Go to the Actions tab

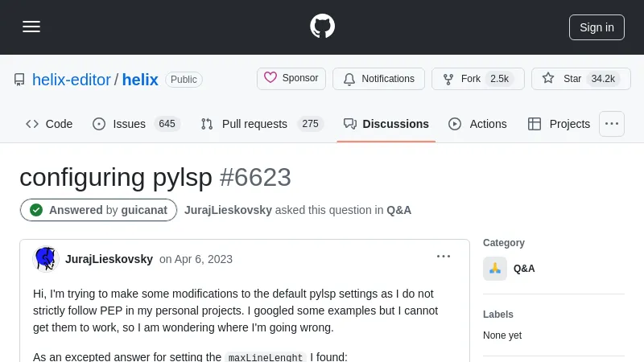pos(477,124)
